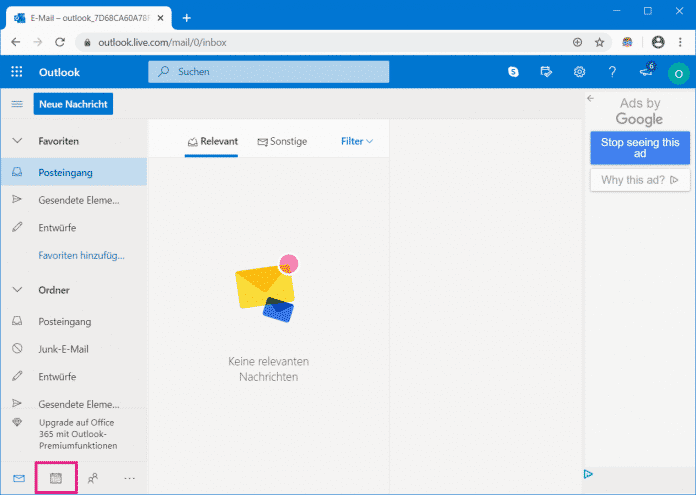
Task: Open the Skype icon in header
Action: coord(513,72)
